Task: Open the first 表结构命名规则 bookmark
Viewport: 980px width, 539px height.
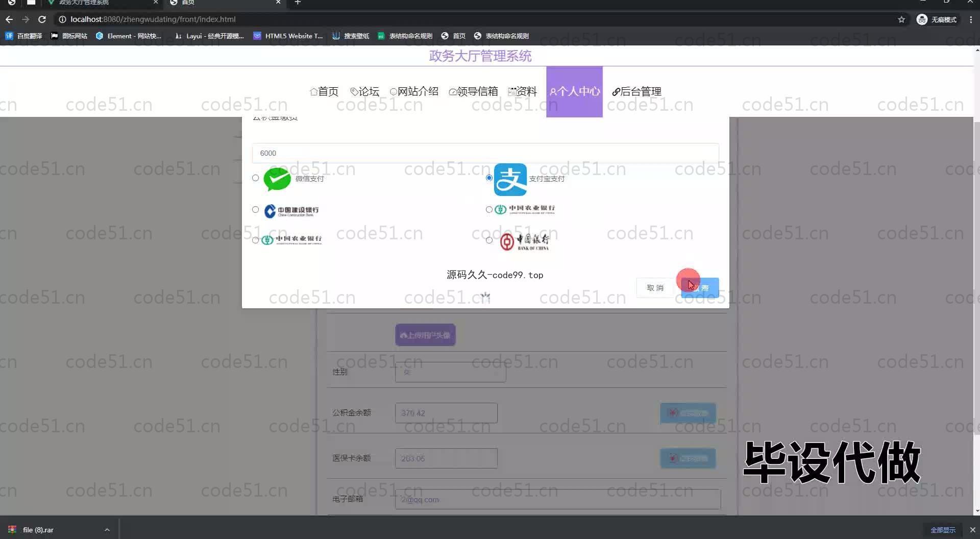Action: point(405,36)
